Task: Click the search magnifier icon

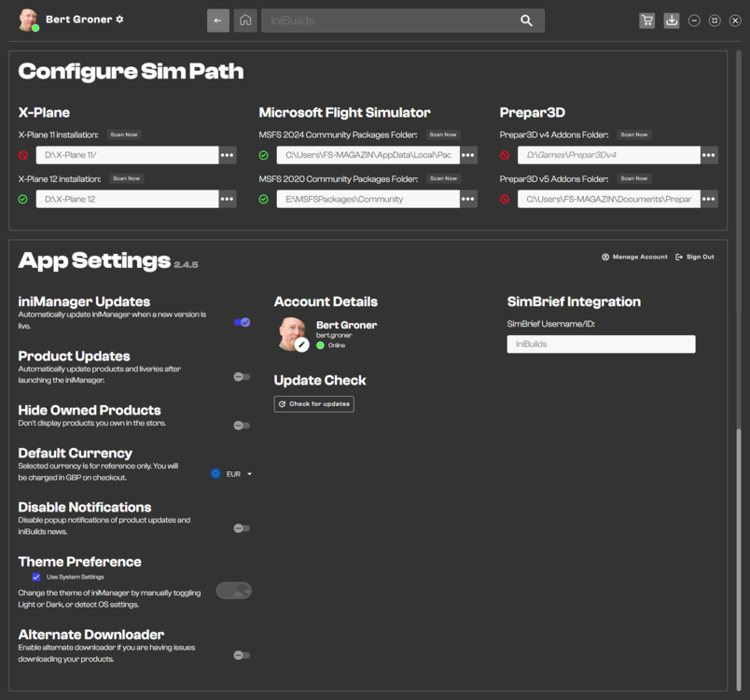Action: click(x=527, y=21)
